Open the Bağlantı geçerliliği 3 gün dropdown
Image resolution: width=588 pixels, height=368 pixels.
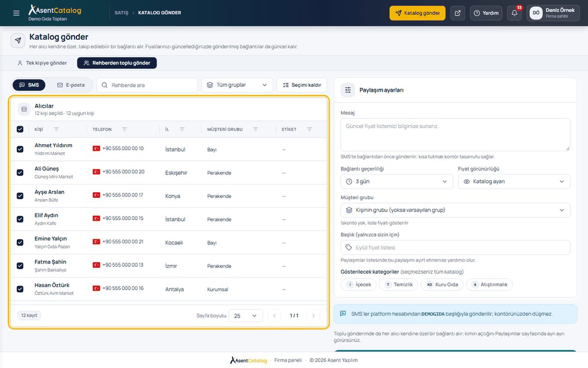point(396,182)
